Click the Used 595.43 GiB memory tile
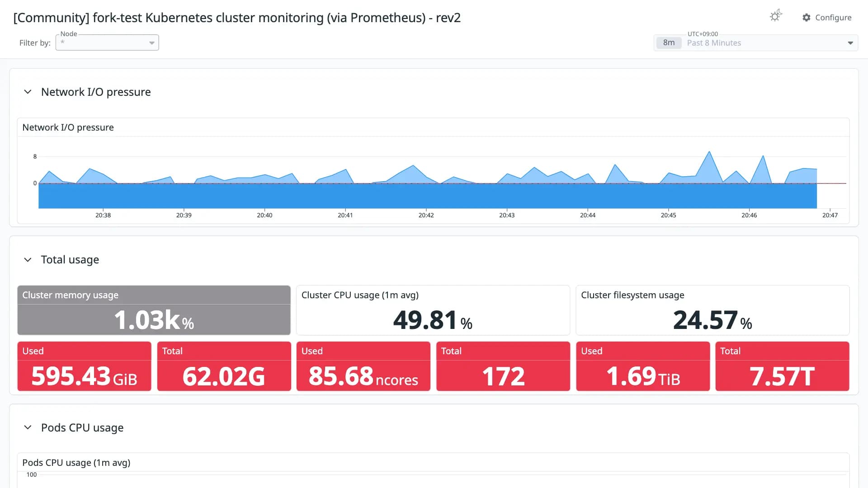The width and height of the screenshot is (868, 488). click(84, 366)
